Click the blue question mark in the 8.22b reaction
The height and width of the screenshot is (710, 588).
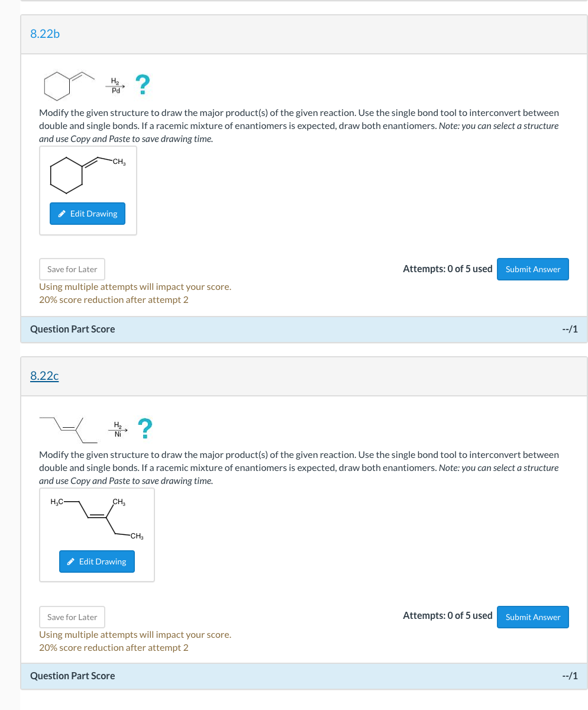[141, 85]
